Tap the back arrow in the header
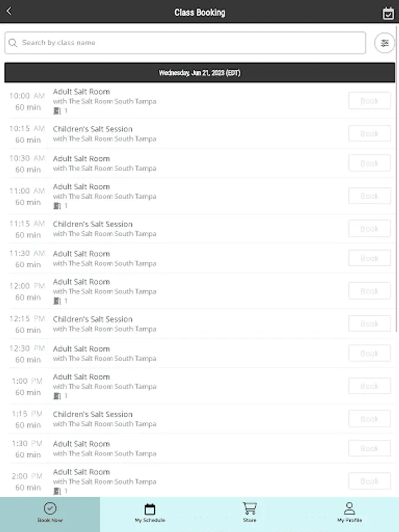This screenshot has width=399, height=532. click(9, 11)
